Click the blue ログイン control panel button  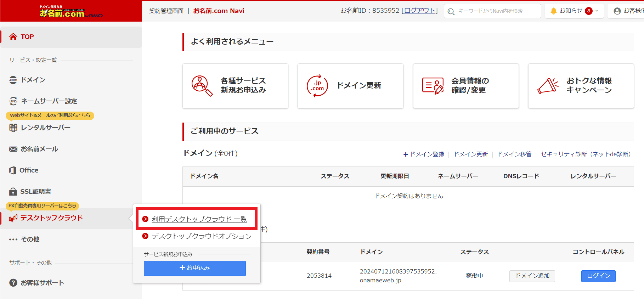[x=598, y=276]
